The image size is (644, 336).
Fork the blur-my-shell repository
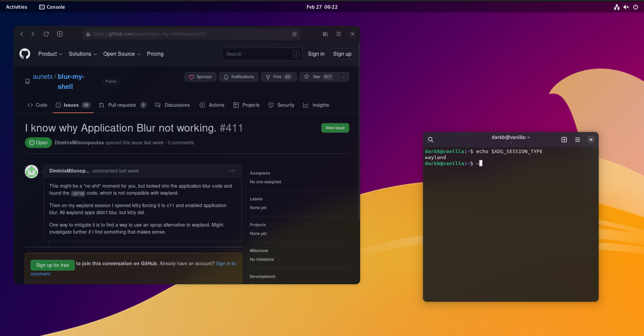[278, 77]
